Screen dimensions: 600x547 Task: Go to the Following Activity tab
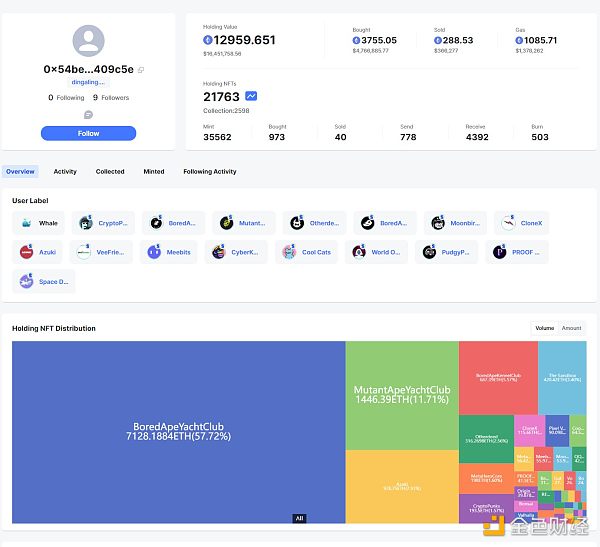[210, 171]
